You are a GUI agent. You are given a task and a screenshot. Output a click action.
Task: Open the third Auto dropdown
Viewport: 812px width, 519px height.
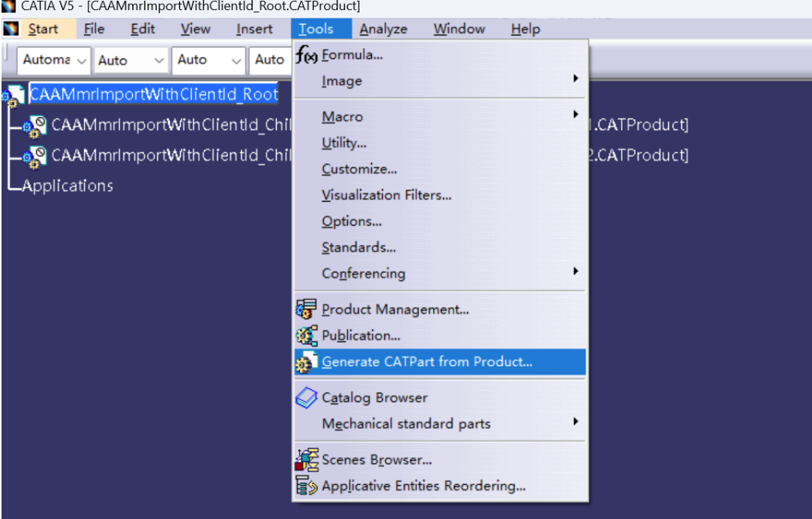pyautogui.click(x=208, y=60)
